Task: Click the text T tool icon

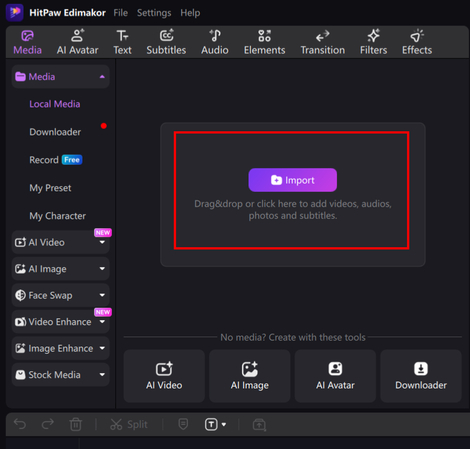Action: click(x=211, y=424)
